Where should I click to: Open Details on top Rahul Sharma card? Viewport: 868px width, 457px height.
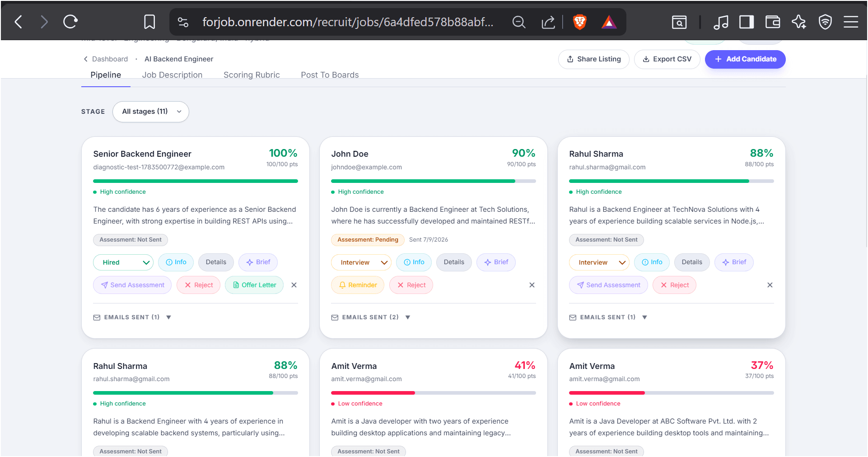[692, 262]
